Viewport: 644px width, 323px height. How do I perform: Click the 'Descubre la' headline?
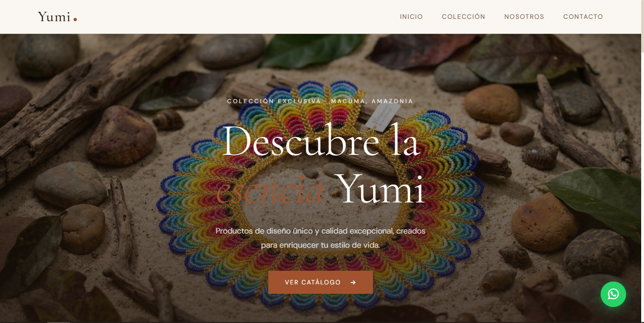pyautogui.click(x=321, y=140)
